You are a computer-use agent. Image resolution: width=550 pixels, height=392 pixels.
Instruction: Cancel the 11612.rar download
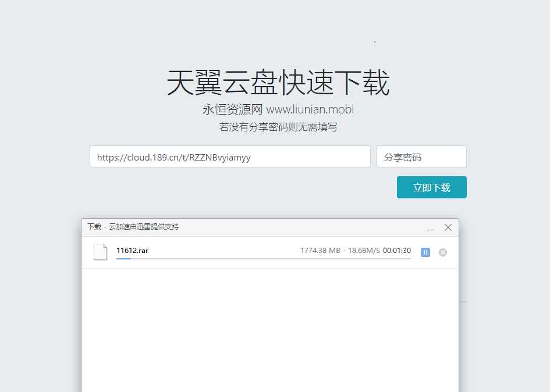pos(442,252)
